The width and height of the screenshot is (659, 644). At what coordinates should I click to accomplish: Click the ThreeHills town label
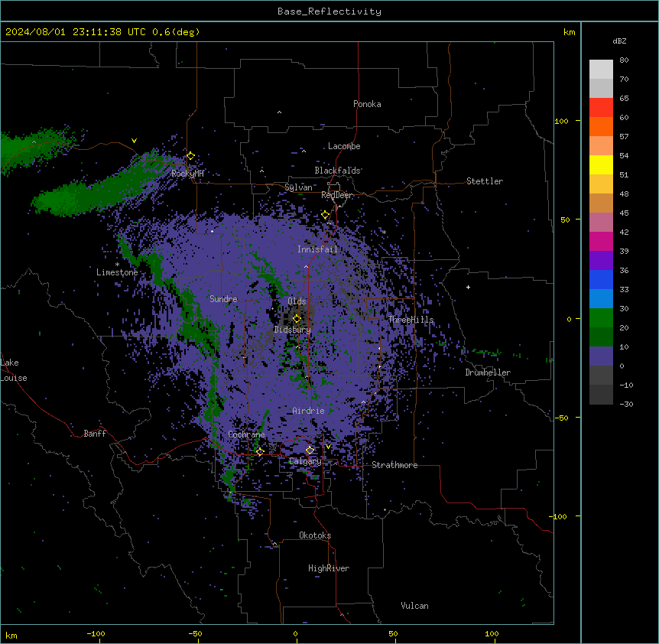pos(411,320)
